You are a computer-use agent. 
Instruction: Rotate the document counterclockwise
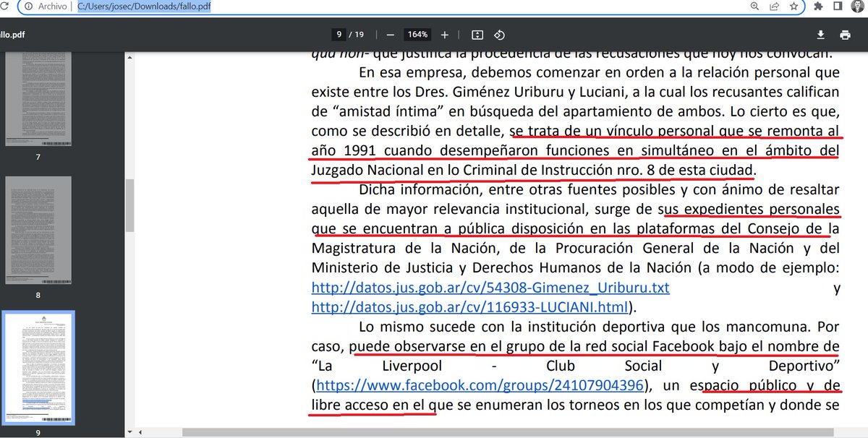point(499,35)
